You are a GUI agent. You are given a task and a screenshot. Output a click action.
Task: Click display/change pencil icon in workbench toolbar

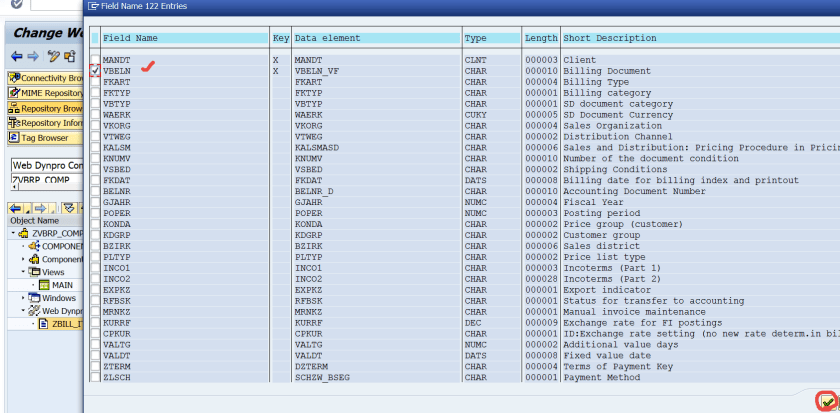click(53, 56)
